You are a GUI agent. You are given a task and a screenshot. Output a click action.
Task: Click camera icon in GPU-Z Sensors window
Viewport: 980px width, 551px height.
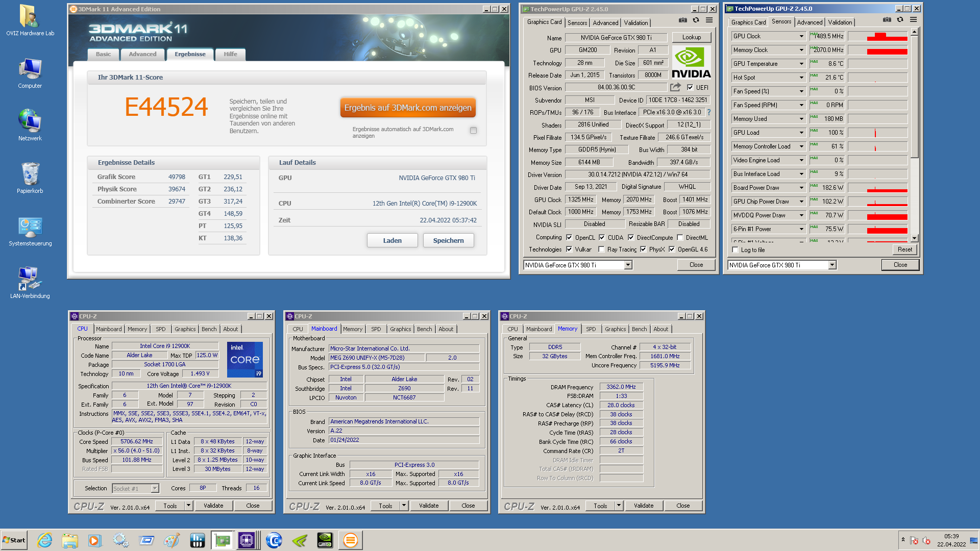tap(887, 20)
